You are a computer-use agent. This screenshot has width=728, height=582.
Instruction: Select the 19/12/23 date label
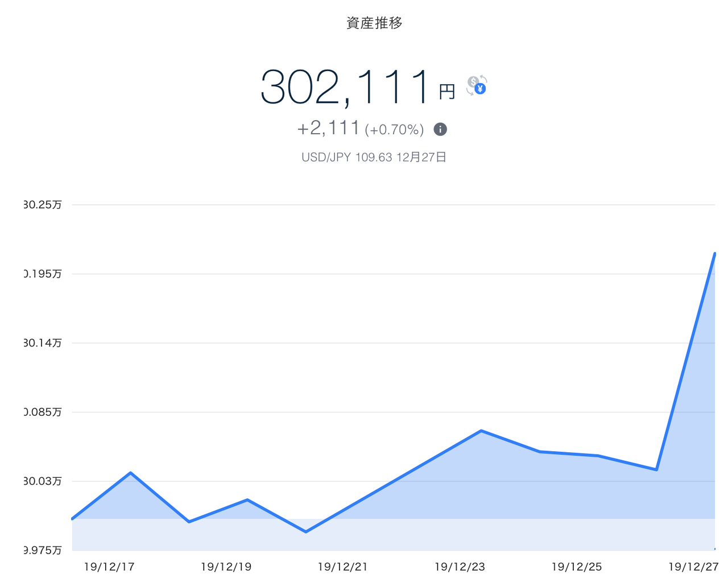point(460,567)
